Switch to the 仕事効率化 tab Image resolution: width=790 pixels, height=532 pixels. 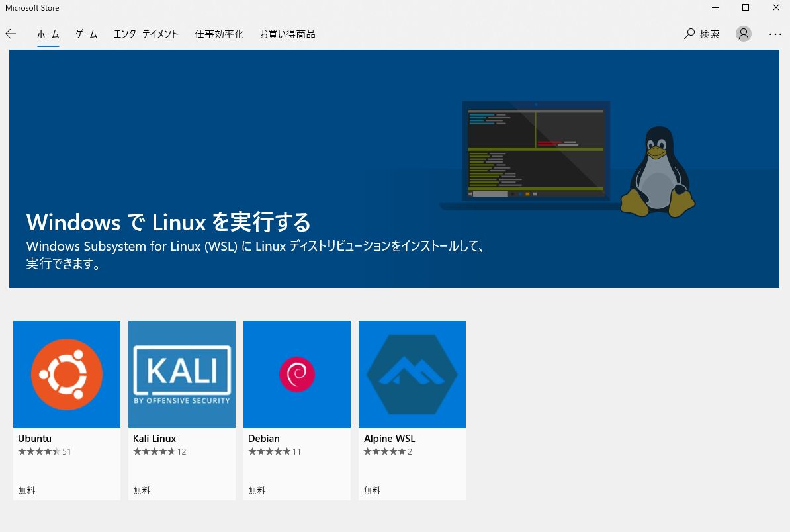(x=219, y=34)
